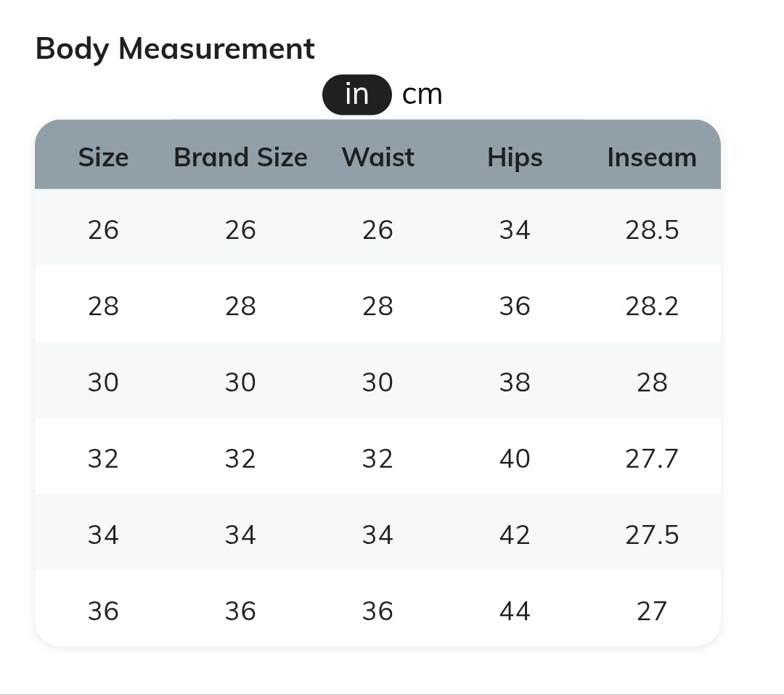Click the 27.5 inseam value
The width and height of the screenshot is (784, 695).
pyautogui.click(x=651, y=535)
